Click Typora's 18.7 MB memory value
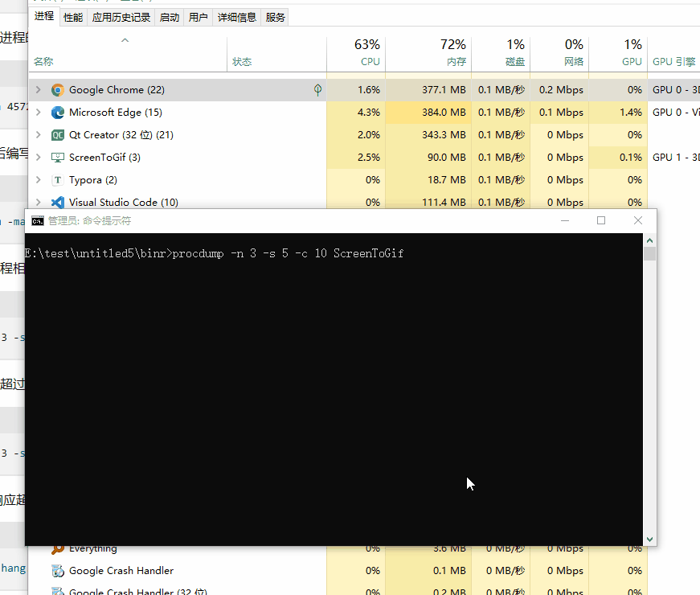The image size is (700, 595). coord(446,180)
